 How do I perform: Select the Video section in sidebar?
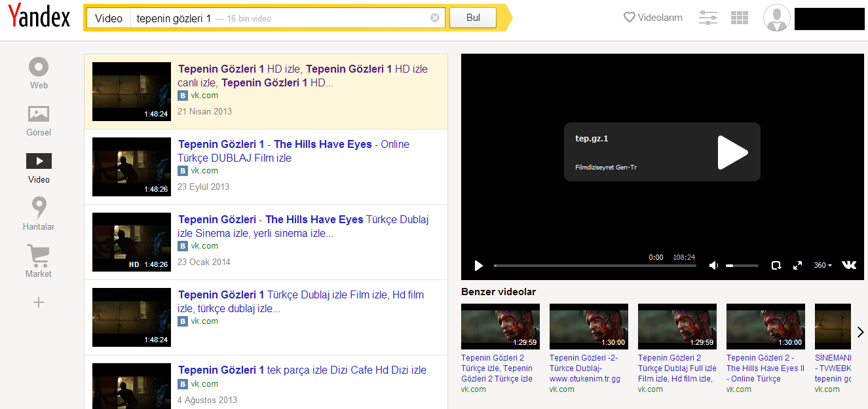pos(39,168)
